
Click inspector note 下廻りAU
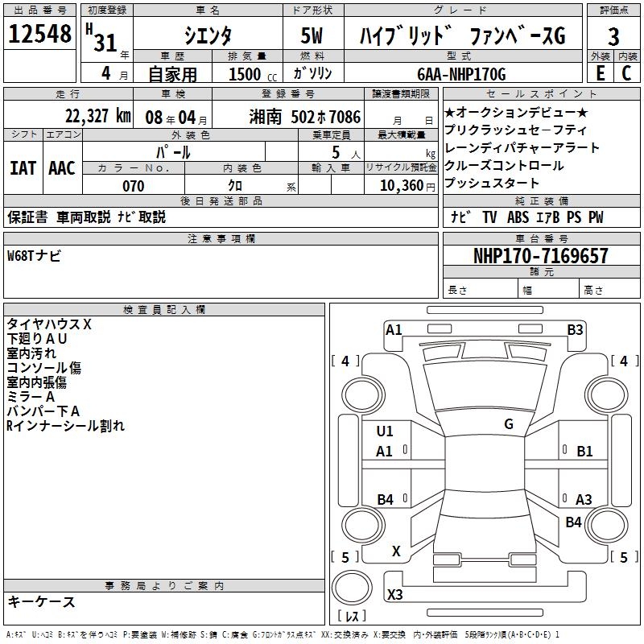coord(36,338)
